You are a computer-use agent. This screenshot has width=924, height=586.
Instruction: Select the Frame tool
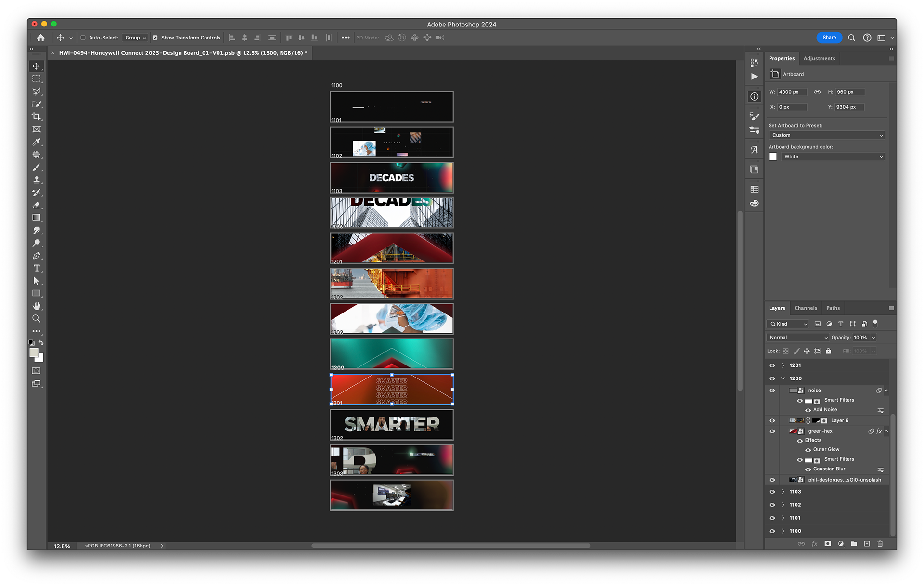pyautogui.click(x=37, y=129)
